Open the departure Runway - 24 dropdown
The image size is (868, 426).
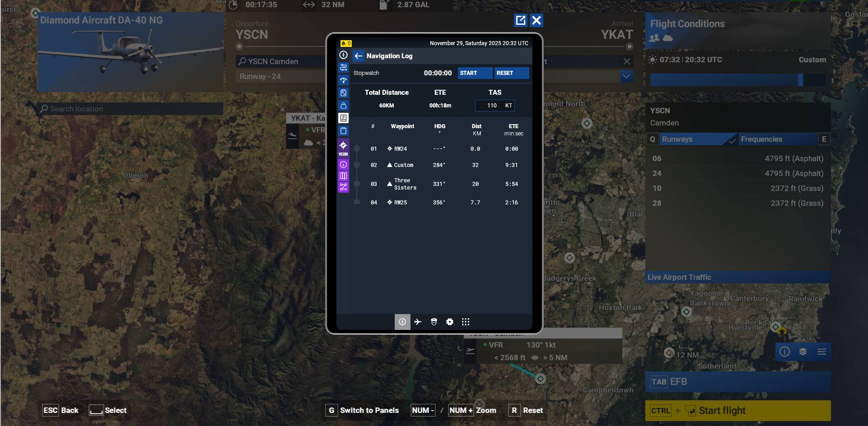[281, 77]
